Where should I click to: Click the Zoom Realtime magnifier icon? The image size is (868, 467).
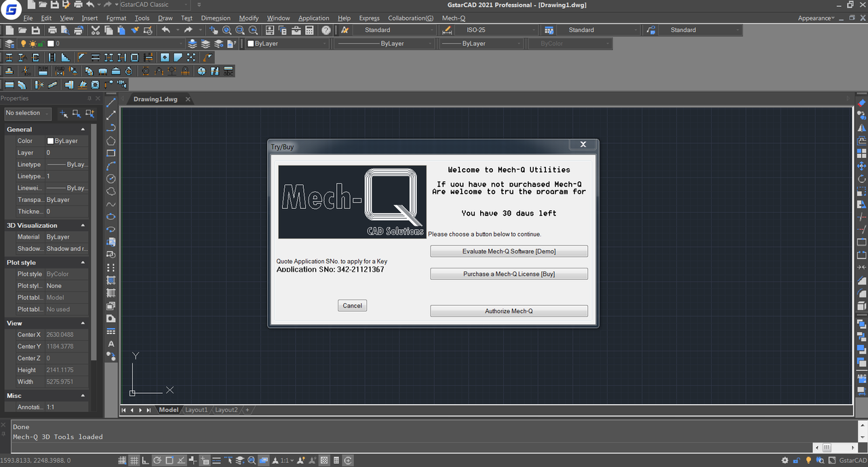[x=226, y=30]
